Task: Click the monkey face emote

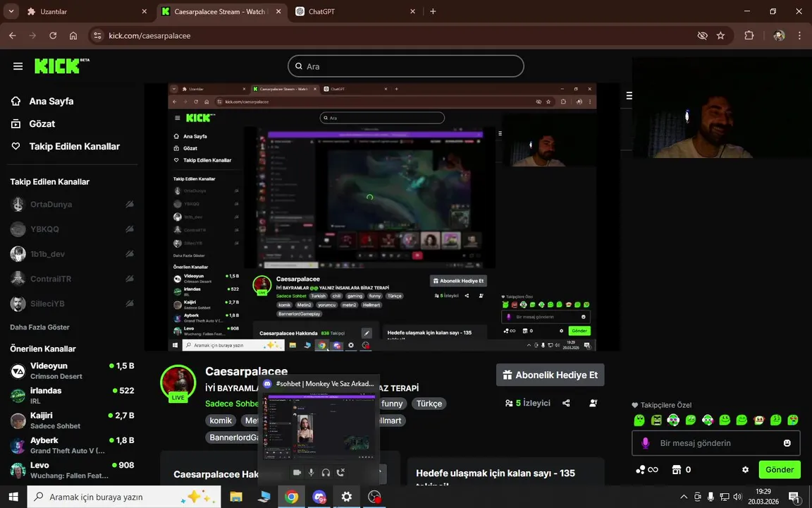Action: [758, 421]
